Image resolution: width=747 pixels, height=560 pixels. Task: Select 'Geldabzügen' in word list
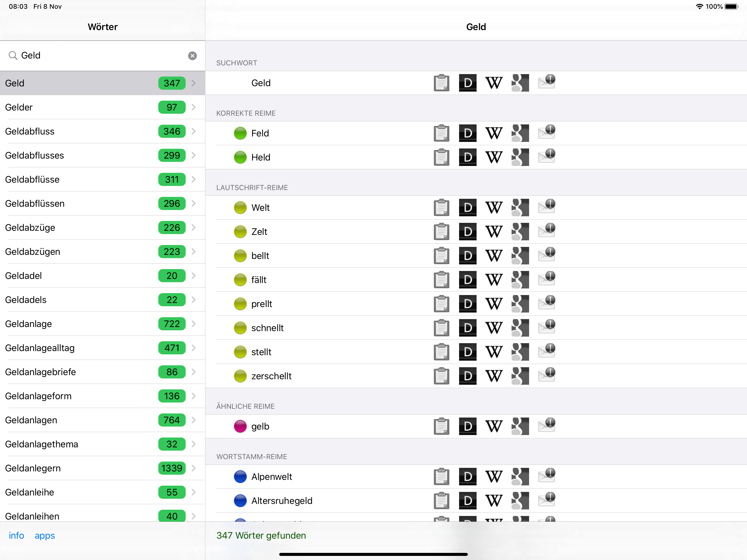(x=102, y=252)
